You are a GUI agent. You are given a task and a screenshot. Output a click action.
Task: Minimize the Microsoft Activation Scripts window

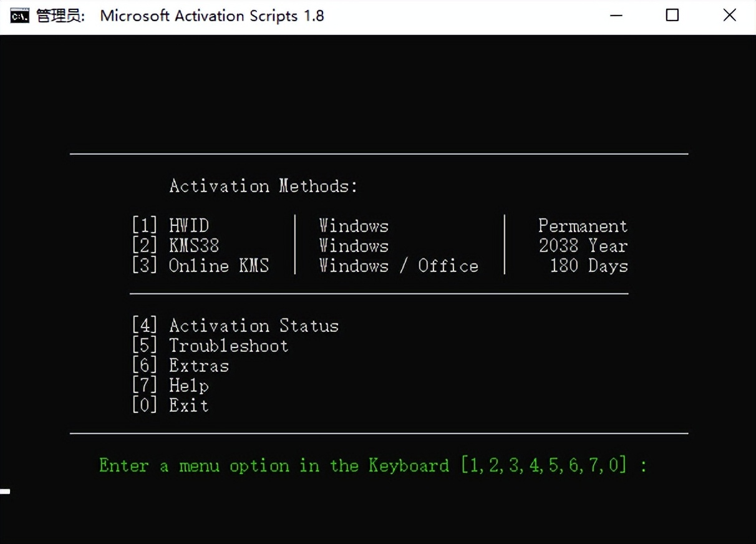tap(616, 15)
